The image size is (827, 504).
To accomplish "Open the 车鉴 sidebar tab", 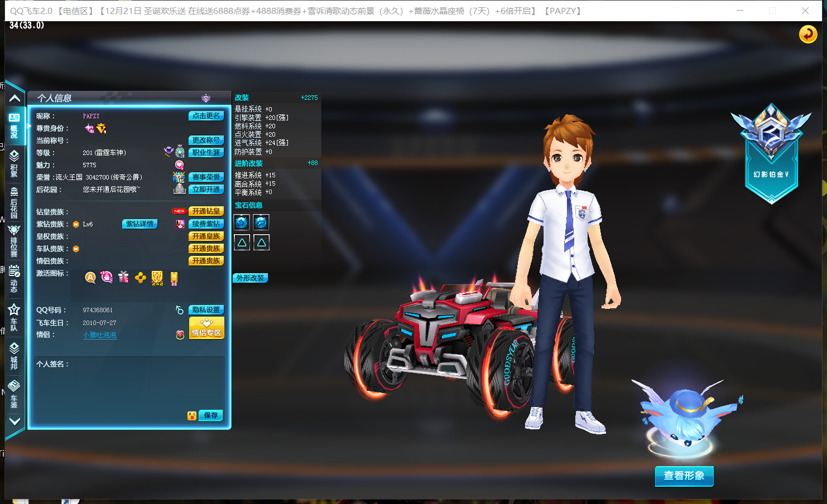I will 14,394.
